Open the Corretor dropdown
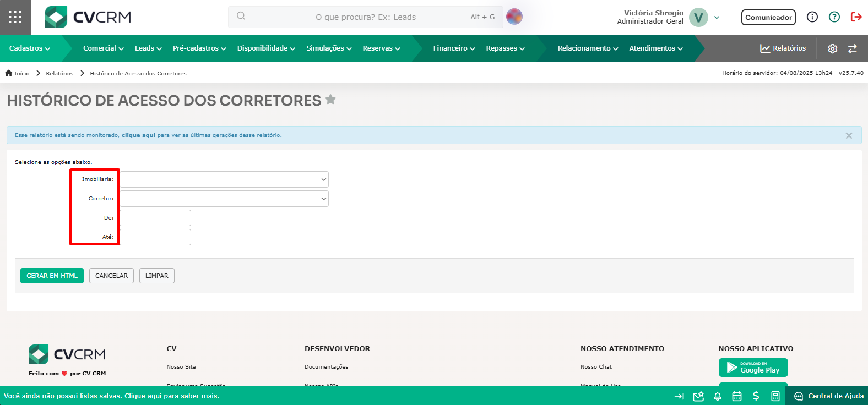The image size is (868, 405). [224, 199]
